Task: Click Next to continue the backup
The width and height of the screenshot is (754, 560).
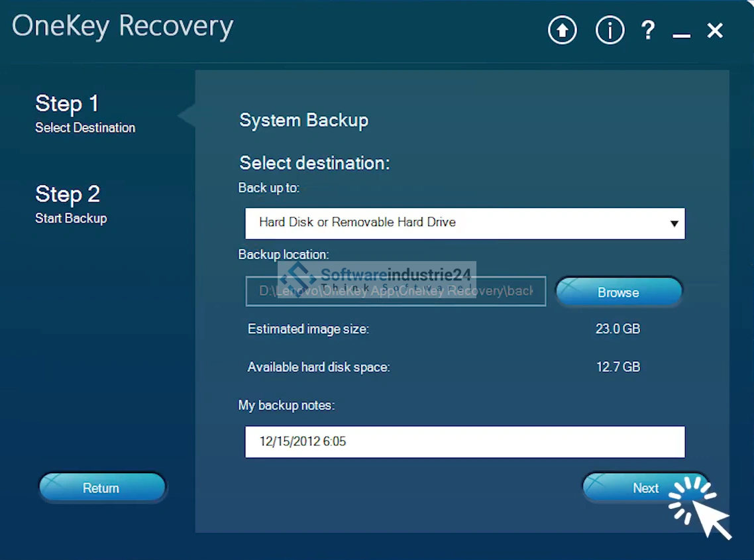Action: pyautogui.click(x=645, y=488)
